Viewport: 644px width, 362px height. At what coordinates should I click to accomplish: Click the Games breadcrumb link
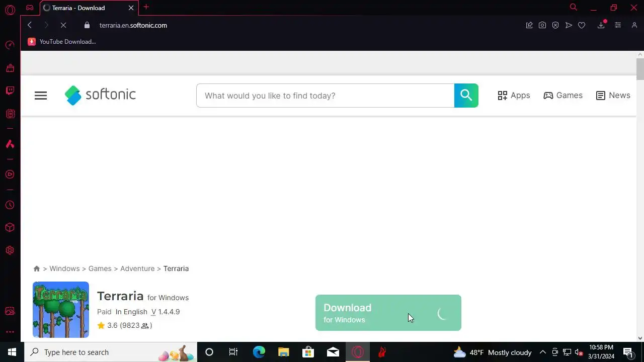coord(100,268)
